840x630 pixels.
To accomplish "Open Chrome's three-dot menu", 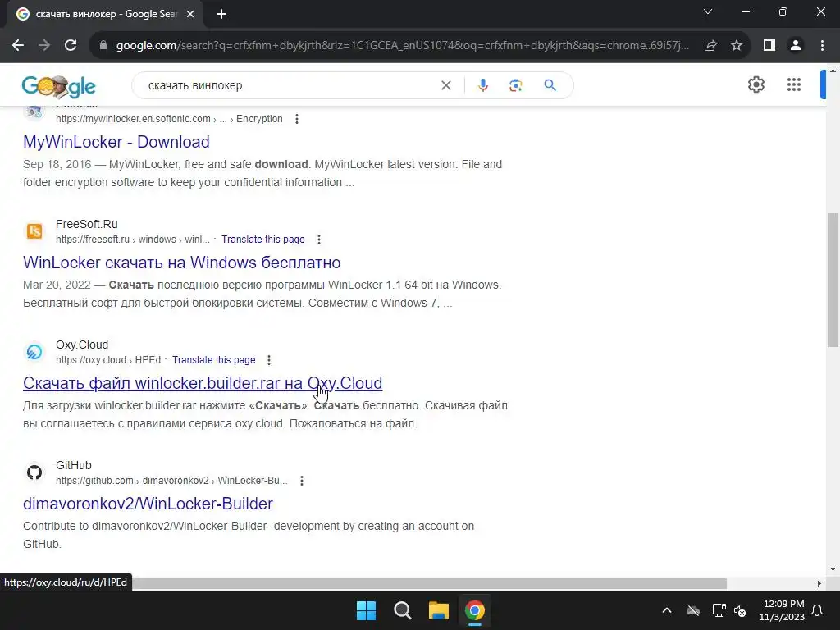I will tap(822, 46).
